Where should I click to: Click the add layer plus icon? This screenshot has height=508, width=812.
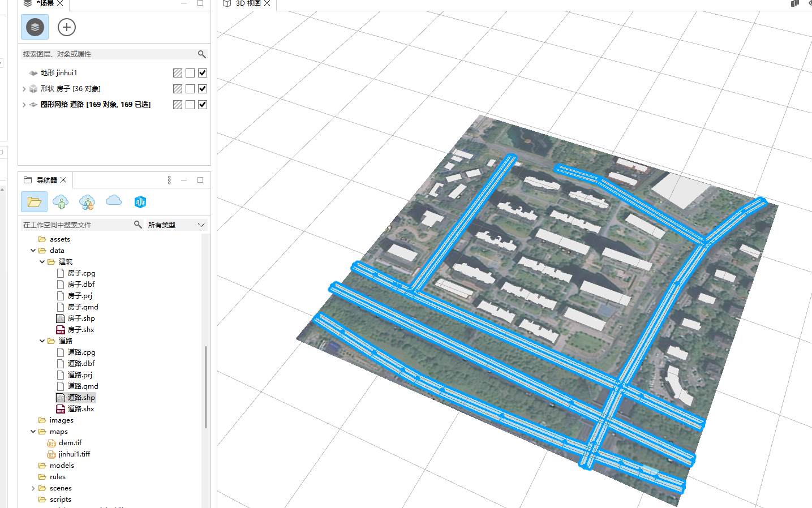pos(67,27)
